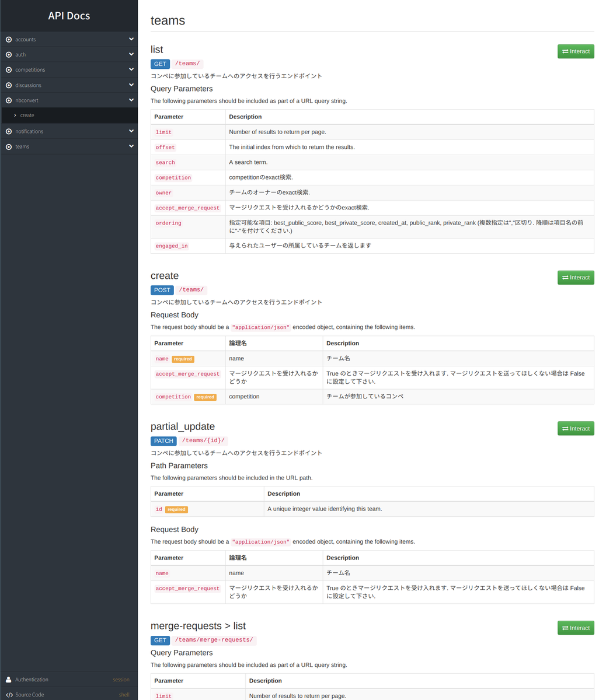Viewport: 606px width, 700px height.
Task: Click the Authentication user icon
Action: (9, 680)
